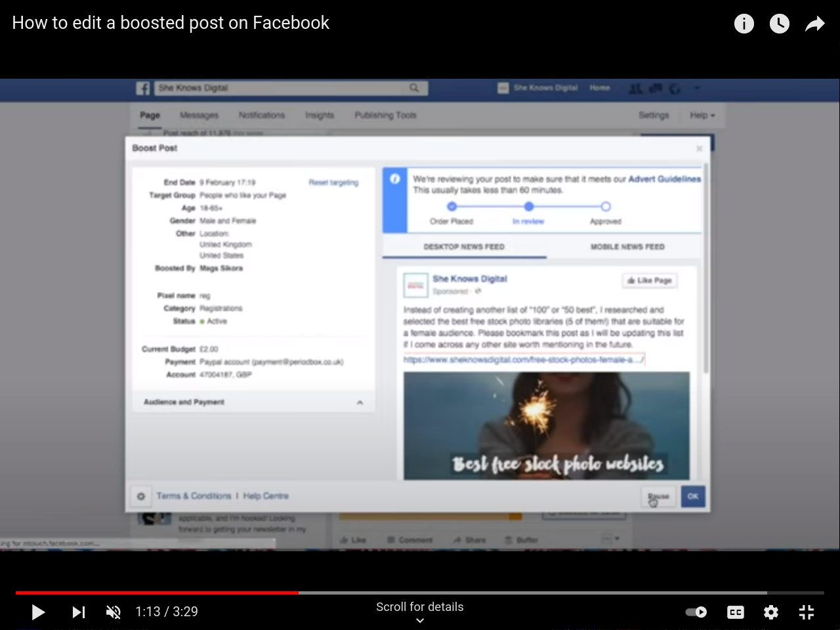Show video info card

pos(744,24)
